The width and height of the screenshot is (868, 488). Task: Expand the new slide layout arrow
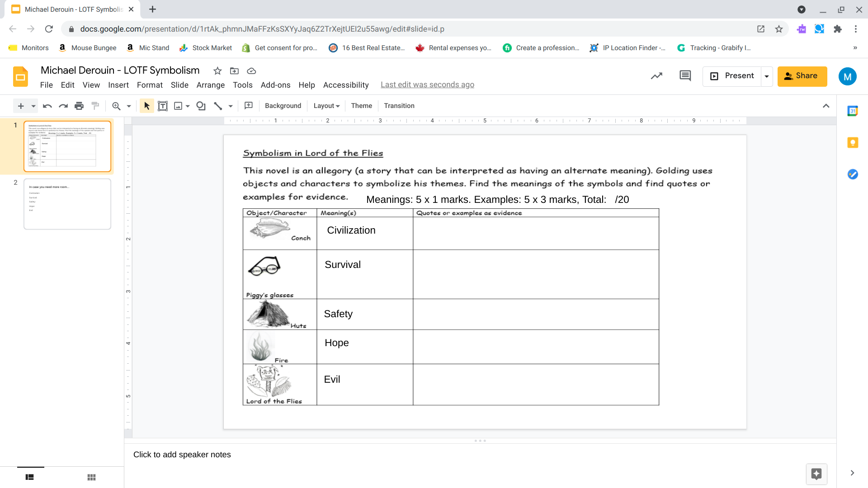tap(33, 106)
